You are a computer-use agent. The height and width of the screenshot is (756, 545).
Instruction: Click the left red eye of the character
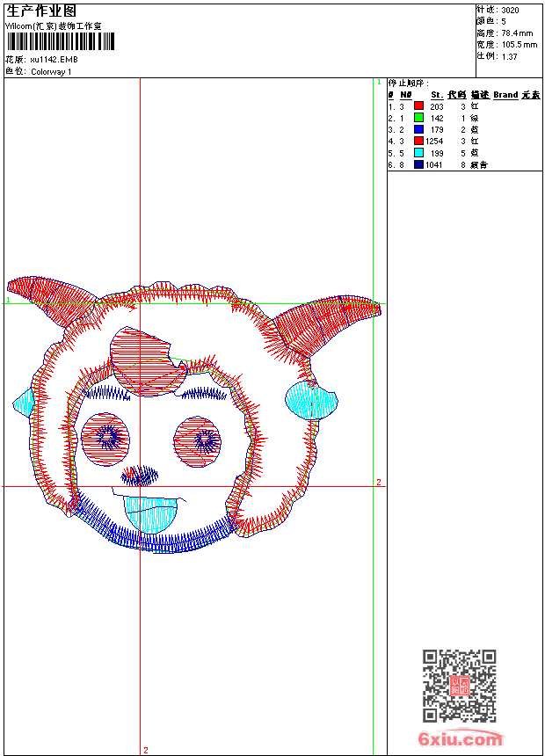(x=105, y=439)
